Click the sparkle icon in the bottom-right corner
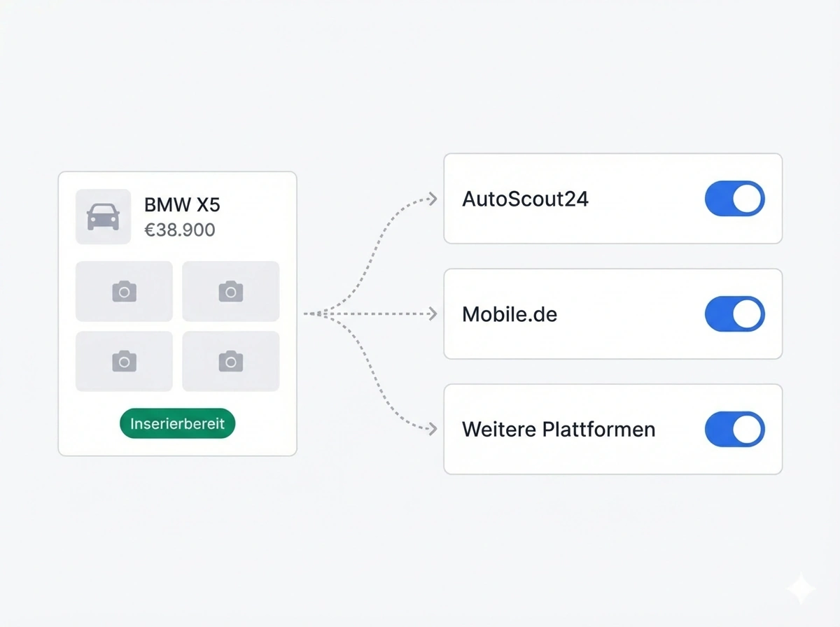Viewport: 840px width, 627px height. point(799,590)
